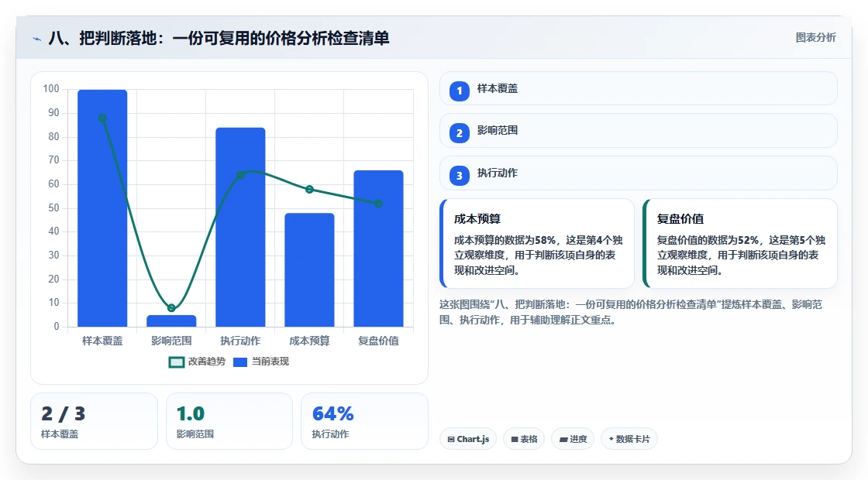Image resolution: width=868 pixels, height=480 pixels.
Task: Click the trend line point at 成本预算
Action: pyautogui.click(x=309, y=190)
